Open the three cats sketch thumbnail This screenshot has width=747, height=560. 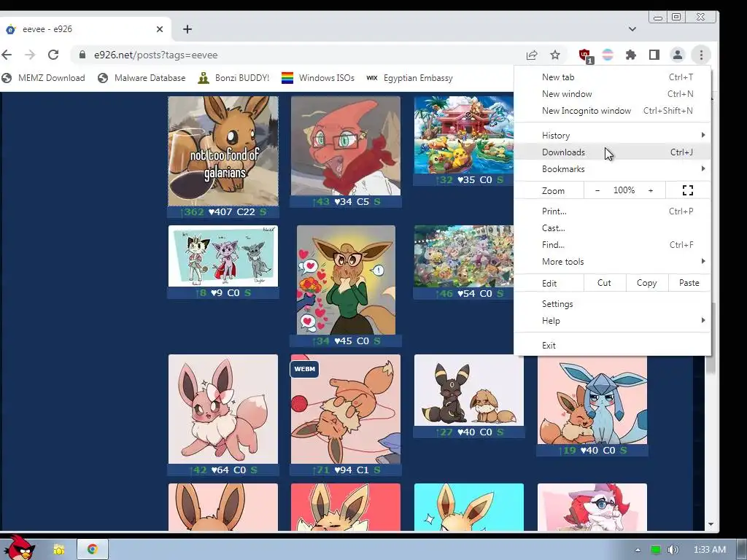click(x=223, y=256)
